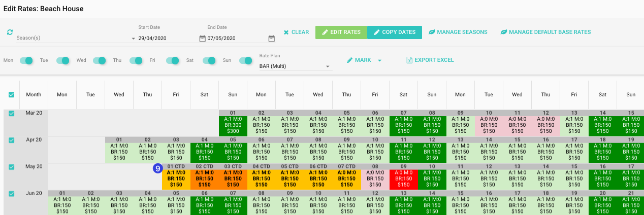The image size is (644, 215).
Task: Click the Manage Seasons leaf icon
Action: [x=432, y=32]
